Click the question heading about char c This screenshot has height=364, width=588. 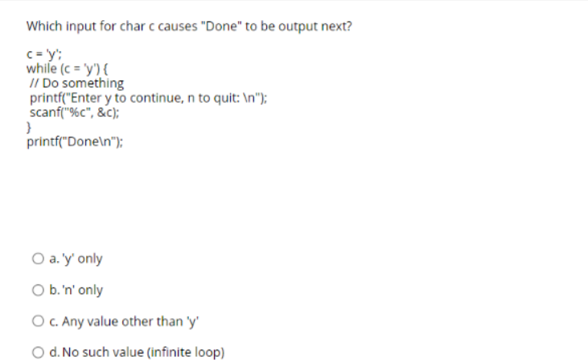point(189,27)
